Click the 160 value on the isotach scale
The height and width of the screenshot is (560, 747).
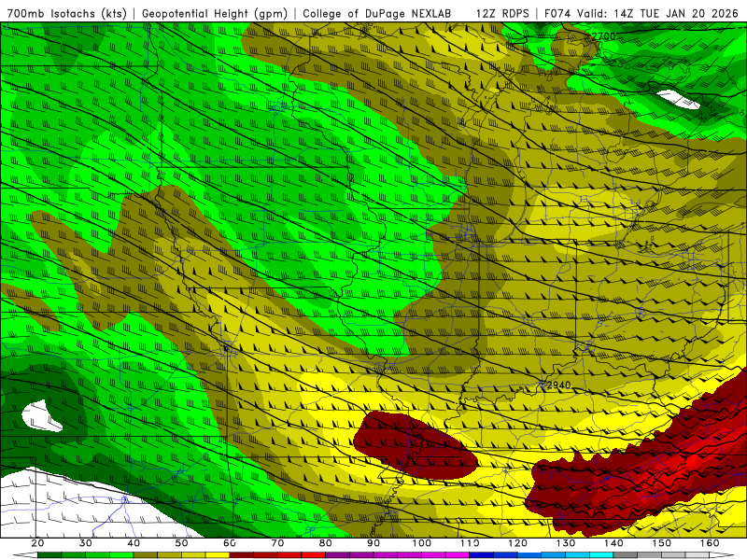(x=710, y=543)
